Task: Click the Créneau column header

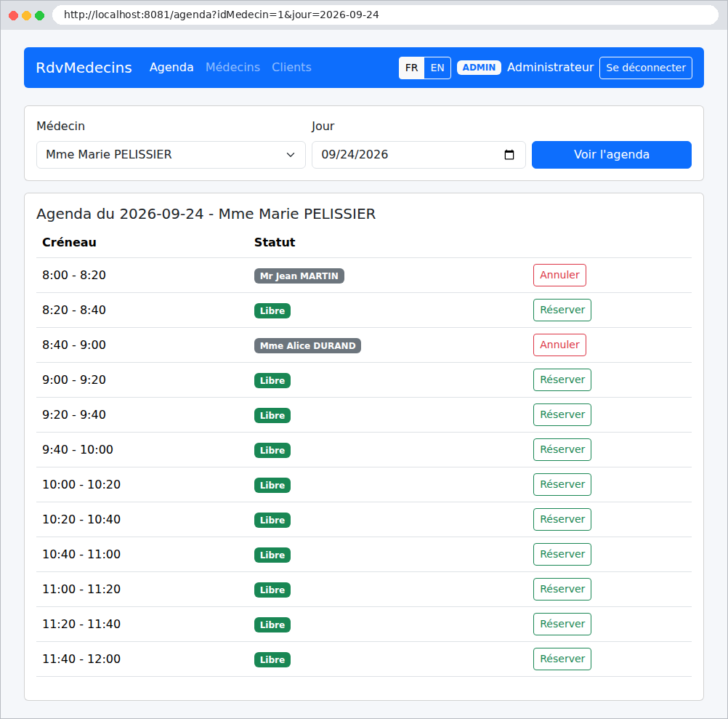Action: (69, 242)
